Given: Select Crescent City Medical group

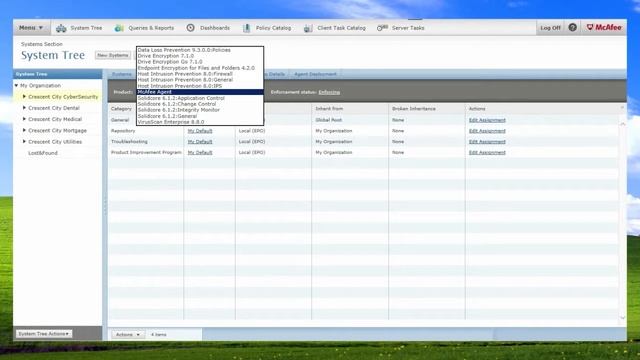Looking at the screenshot, I should coord(55,119).
